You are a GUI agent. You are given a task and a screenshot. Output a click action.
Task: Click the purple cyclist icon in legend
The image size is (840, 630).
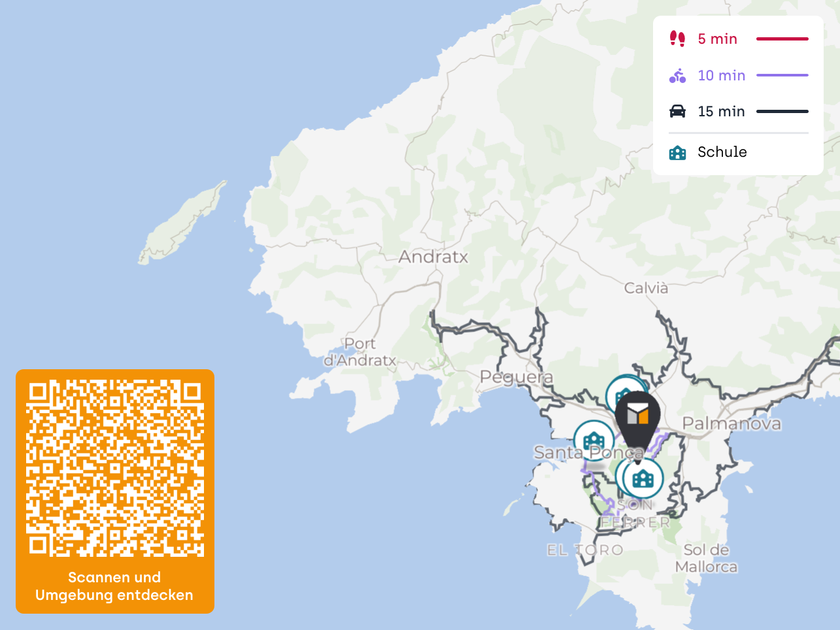(677, 76)
